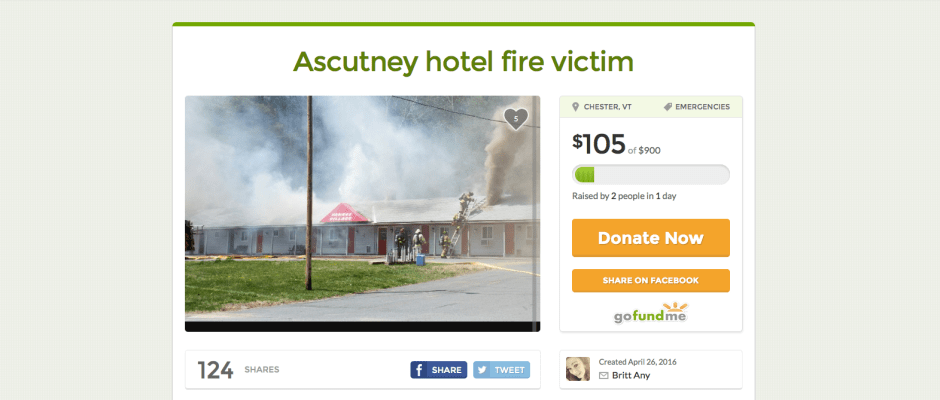
Task: Open the Chester, VT location link
Action: click(607, 107)
